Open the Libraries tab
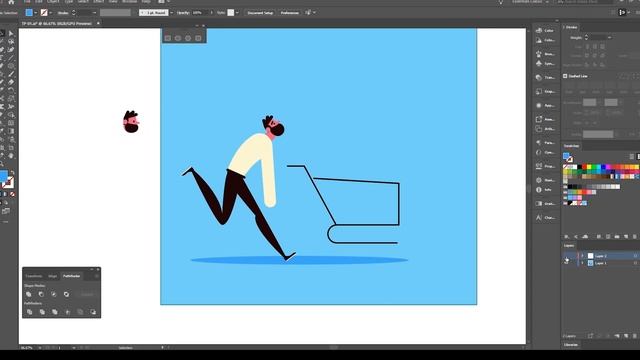The width and height of the screenshot is (640, 360). [x=571, y=345]
